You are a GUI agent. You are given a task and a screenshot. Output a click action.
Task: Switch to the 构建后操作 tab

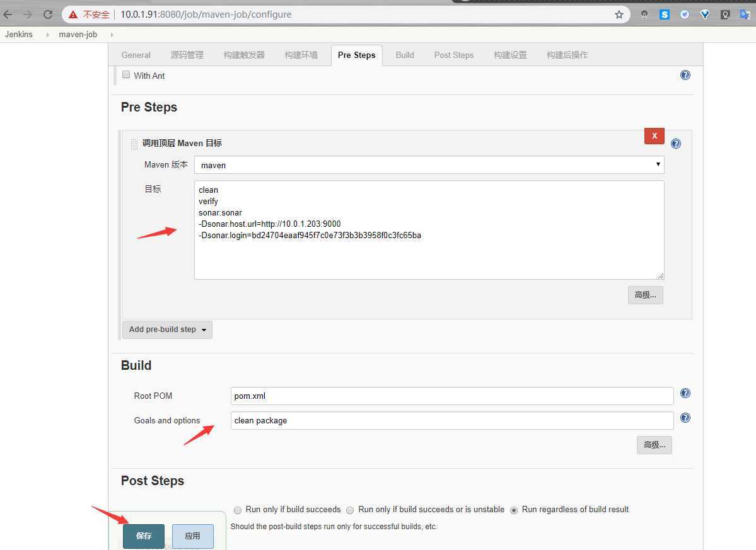[567, 55]
